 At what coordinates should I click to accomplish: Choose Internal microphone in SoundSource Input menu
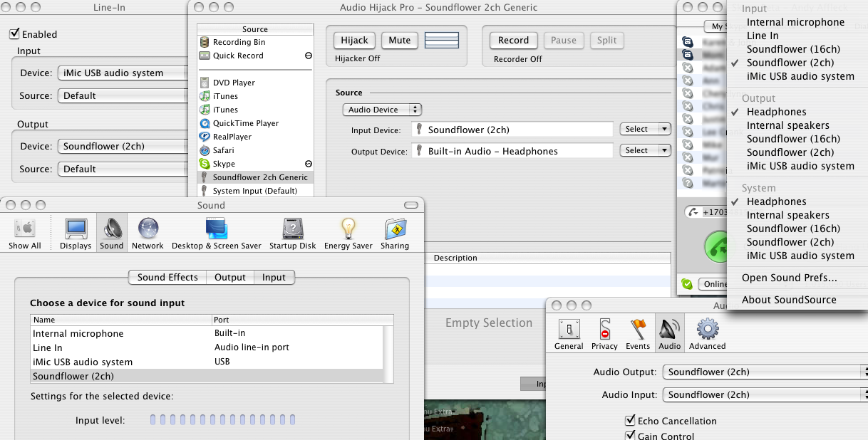click(x=796, y=22)
